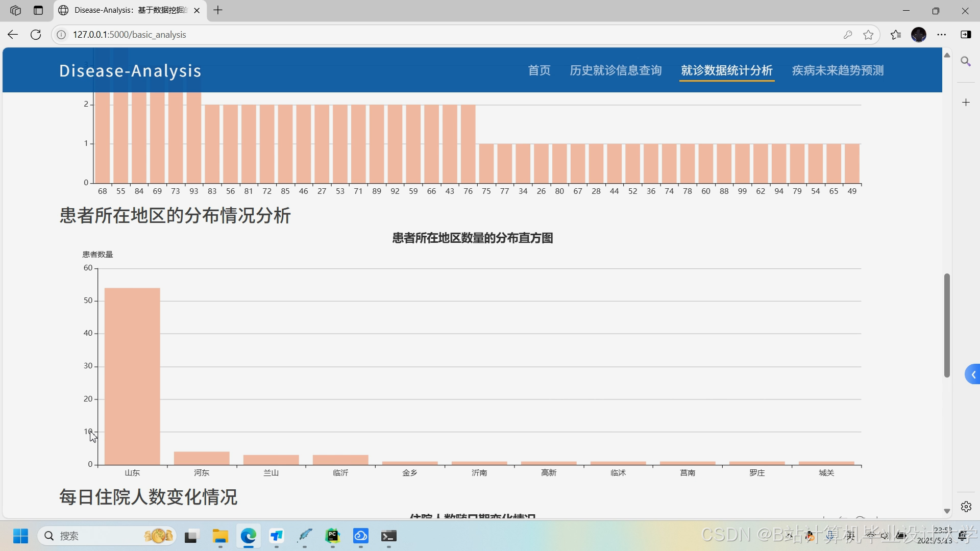Launch the terminal from the taskbar
Image resolution: width=980 pixels, height=551 pixels.
click(x=389, y=536)
